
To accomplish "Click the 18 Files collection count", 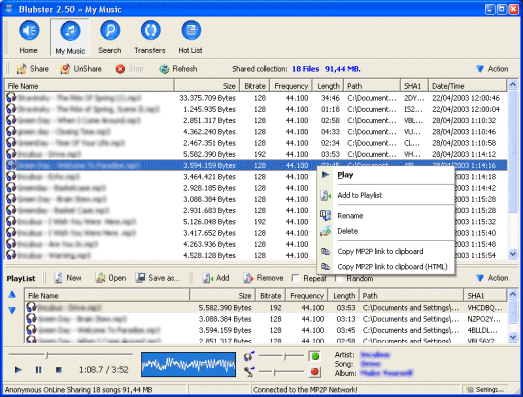I will [306, 69].
